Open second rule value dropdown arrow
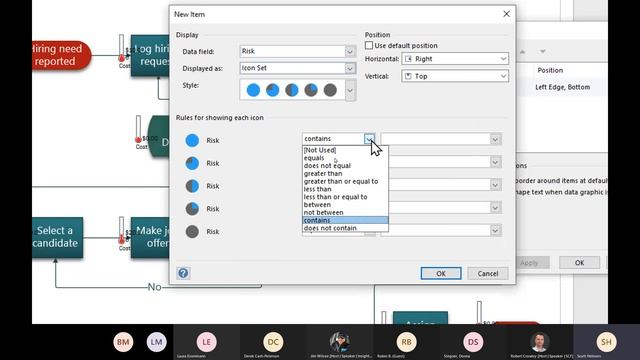640x360 pixels. 495,162
